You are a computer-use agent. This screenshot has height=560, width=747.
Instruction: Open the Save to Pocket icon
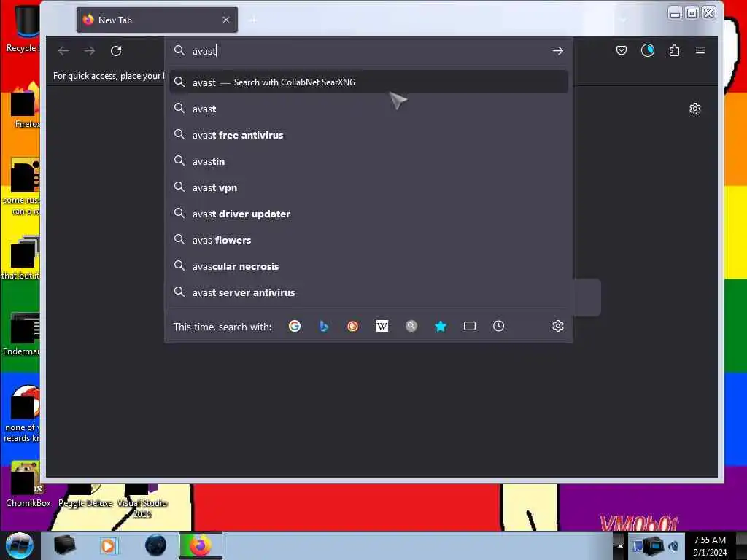click(x=622, y=50)
